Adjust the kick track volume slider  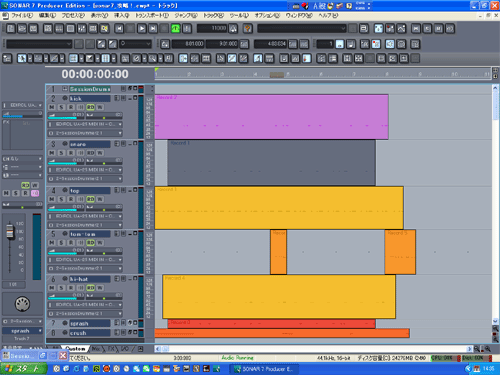click(x=67, y=116)
